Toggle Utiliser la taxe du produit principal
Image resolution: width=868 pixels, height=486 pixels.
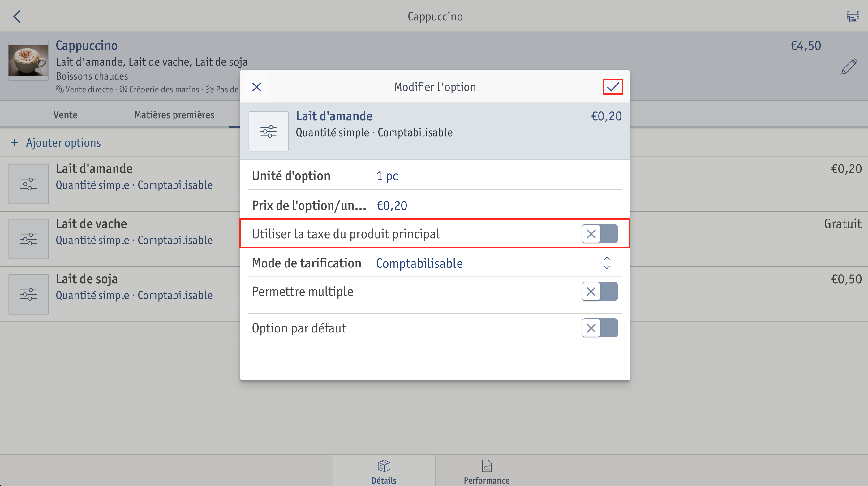[x=599, y=234]
